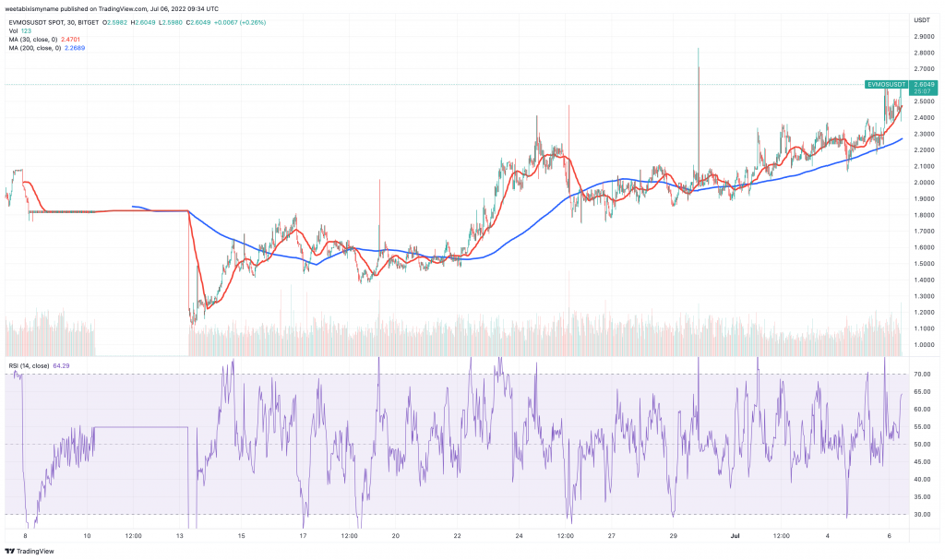
Task: Click the RSI 35.00 axis label
Action: 922,497
